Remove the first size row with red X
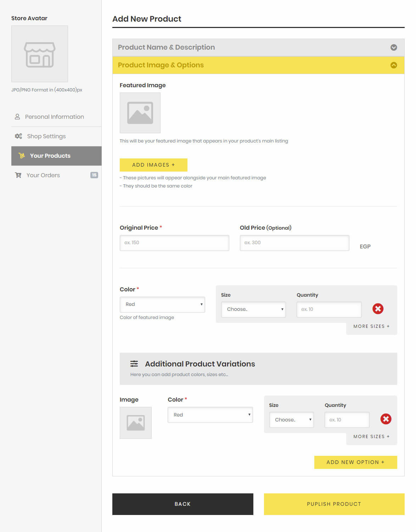This screenshot has width=416, height=532. coord(378,309)
